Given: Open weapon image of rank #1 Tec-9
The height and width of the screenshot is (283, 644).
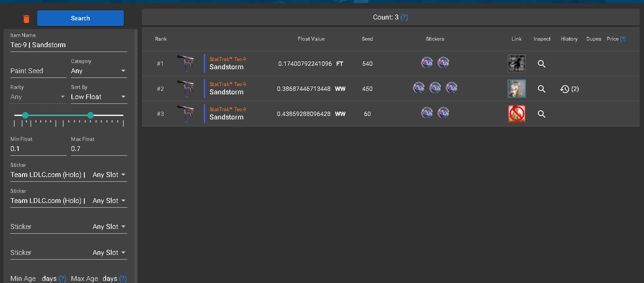Looking at the screenshot, I should click(186, 63).
